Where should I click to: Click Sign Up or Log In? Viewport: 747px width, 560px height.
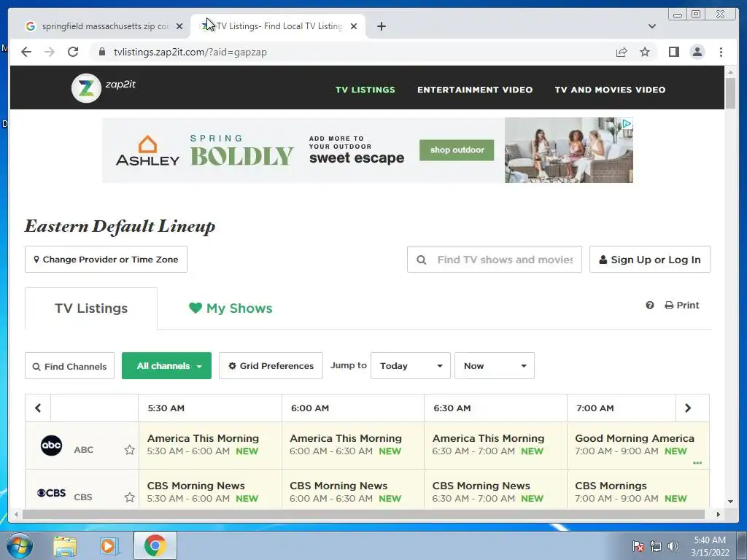(x=650, y=260)
